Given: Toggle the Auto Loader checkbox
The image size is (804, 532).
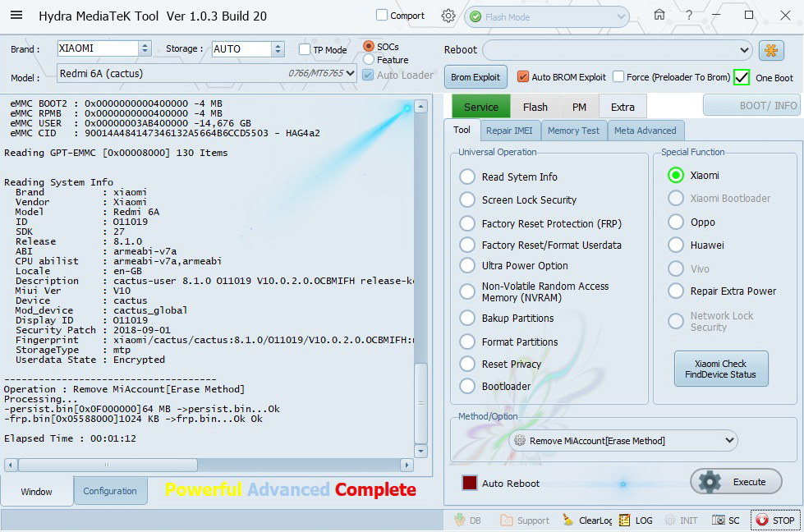Looking at the screenshot, I should pyautogui.click(x=368, y=75).
